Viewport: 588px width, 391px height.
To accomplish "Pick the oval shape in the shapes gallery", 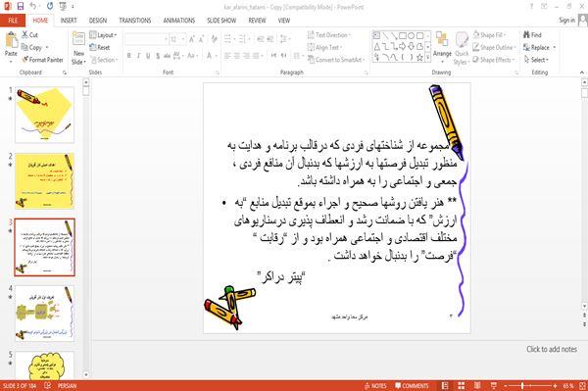I will coord(411,35).
